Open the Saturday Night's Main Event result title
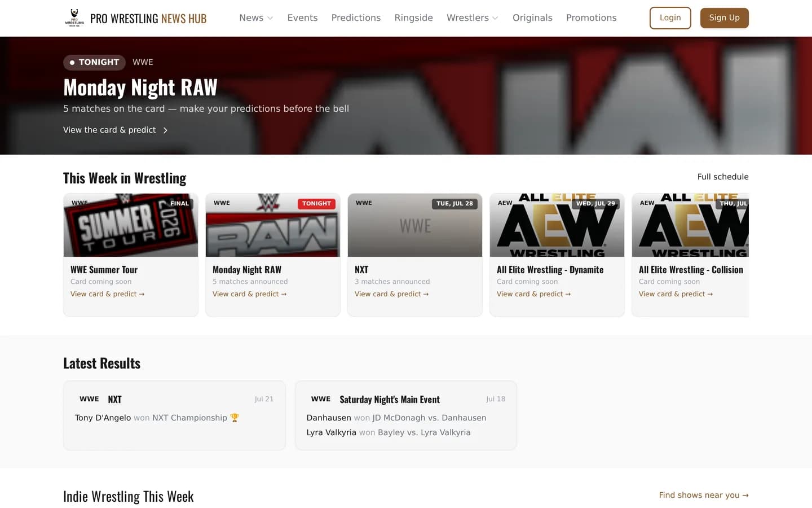 tap(390, 399)
